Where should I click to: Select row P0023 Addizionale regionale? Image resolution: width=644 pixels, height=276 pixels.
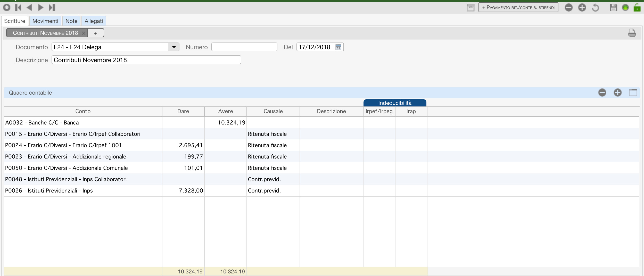coord(321,156)
